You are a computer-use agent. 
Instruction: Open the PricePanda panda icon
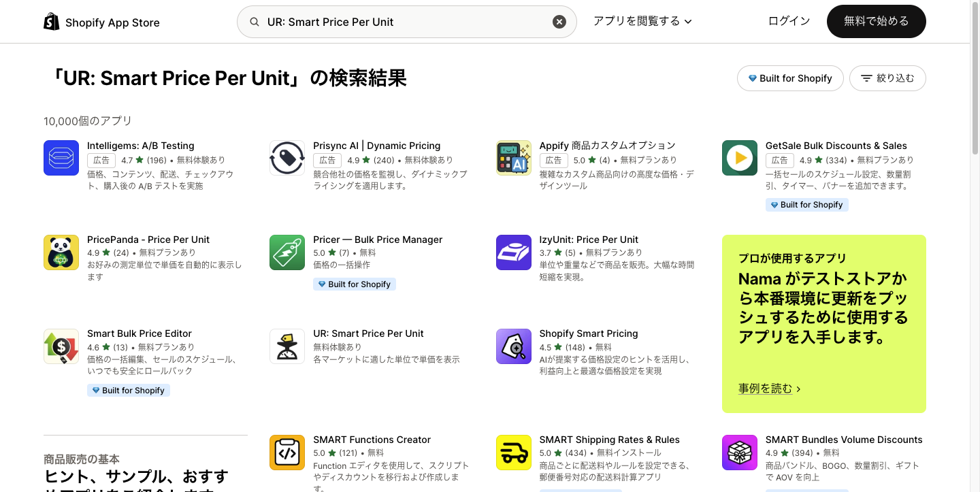(61, 252)
